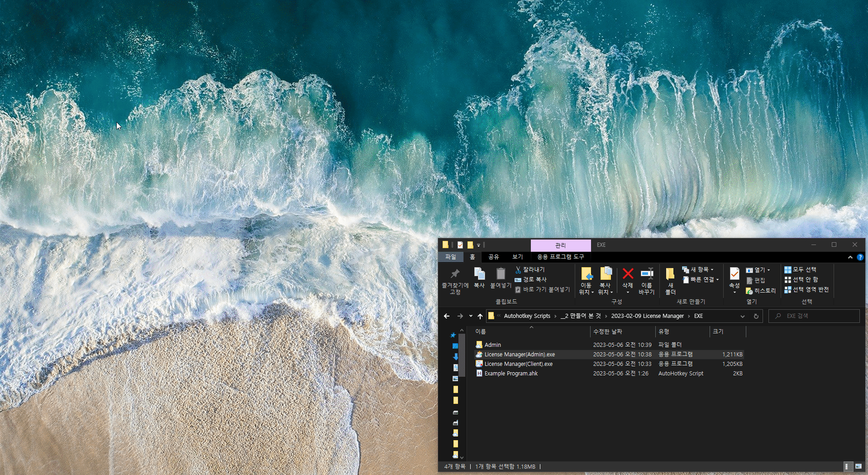Click the 붙여넣기 (Paste) clipboard icon
Image resolution: width=868 pixels, height=475 pixels.
coord(501,278)
